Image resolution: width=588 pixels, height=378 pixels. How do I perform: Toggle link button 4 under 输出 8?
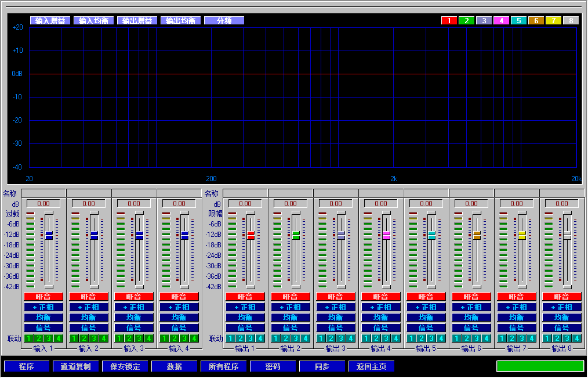coord(577,339)
